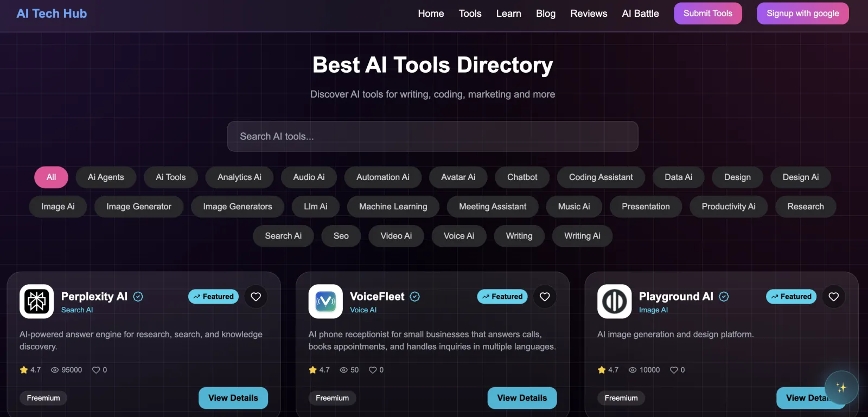Select the Design category chip

click(738, 177)
